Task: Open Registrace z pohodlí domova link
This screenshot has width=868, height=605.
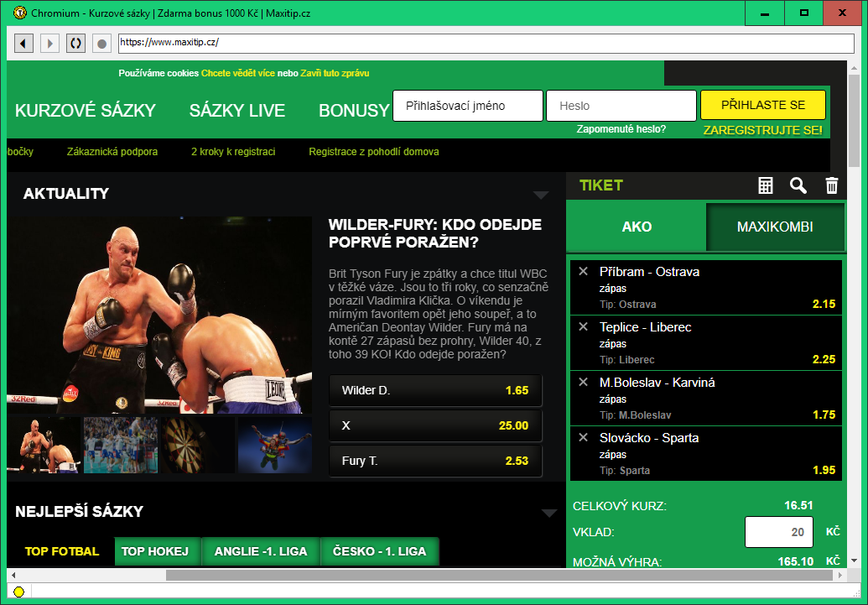Action: point(374,152)
